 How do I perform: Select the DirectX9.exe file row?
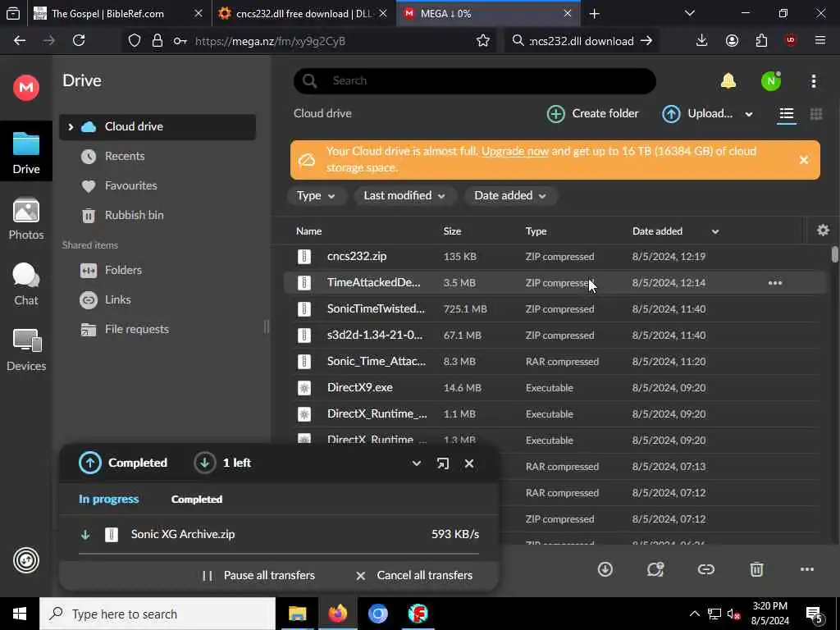point(555,387)
